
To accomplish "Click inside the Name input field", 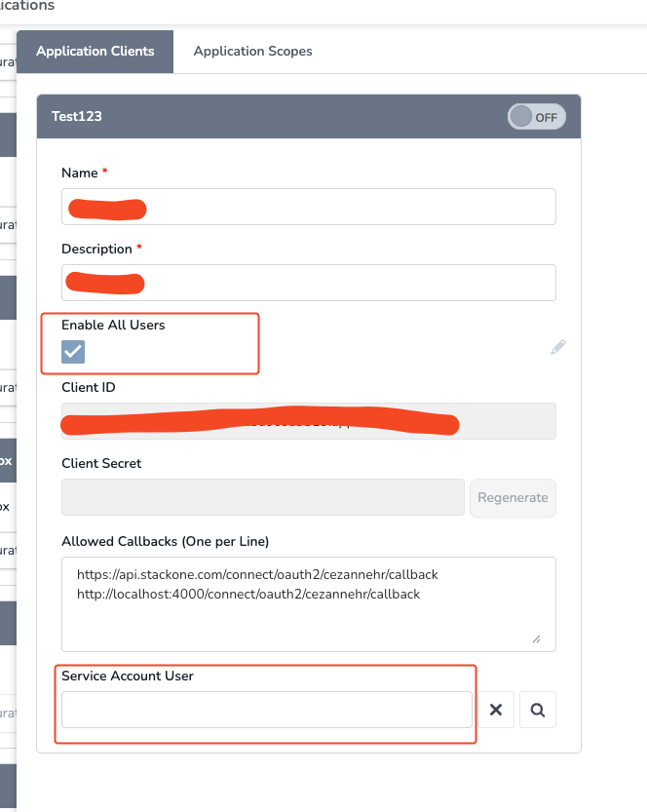I will tap(309, 207).
